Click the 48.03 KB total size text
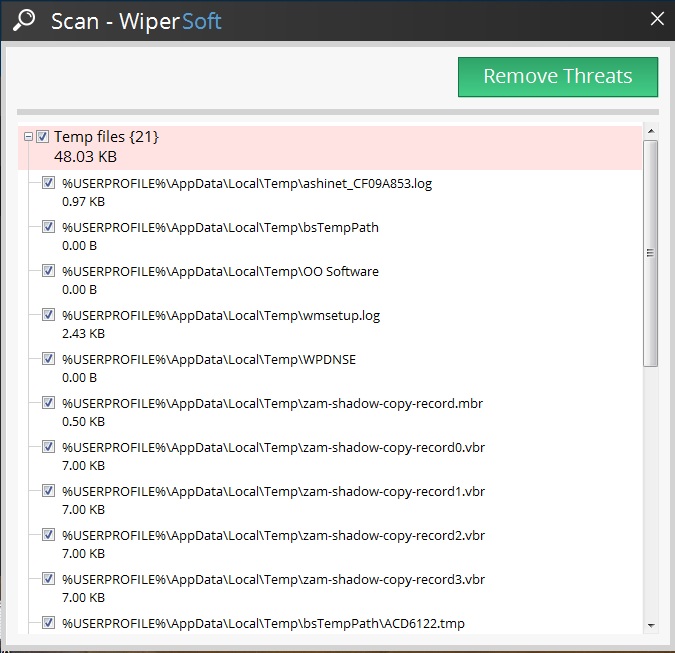 click(x=85, y=157)
